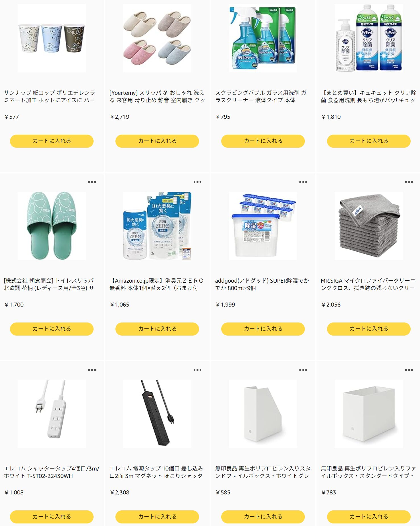This screenshot has width=420, height=526.
Task: Open more options for green toilet slippers
Action: tap(92, 182)
